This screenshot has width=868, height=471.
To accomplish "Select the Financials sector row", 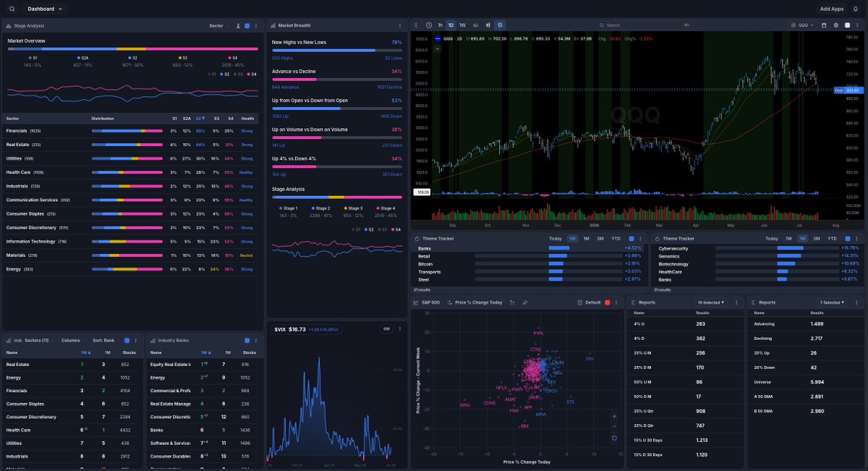I will point(131,131).
